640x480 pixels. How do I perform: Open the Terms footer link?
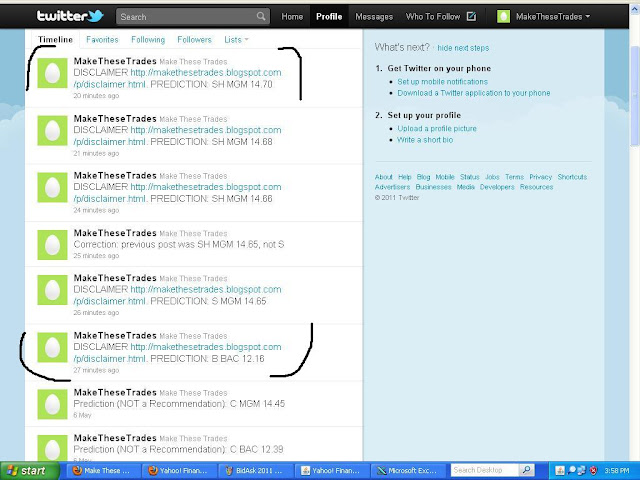pyautogui.click(x=514, y=177)
